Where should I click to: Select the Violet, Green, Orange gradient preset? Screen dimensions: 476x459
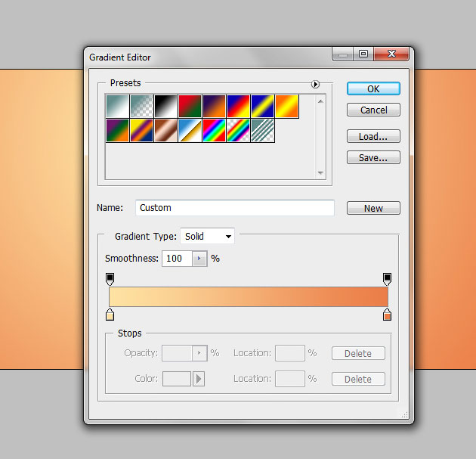pyautogui.click(x=117, y=130)
